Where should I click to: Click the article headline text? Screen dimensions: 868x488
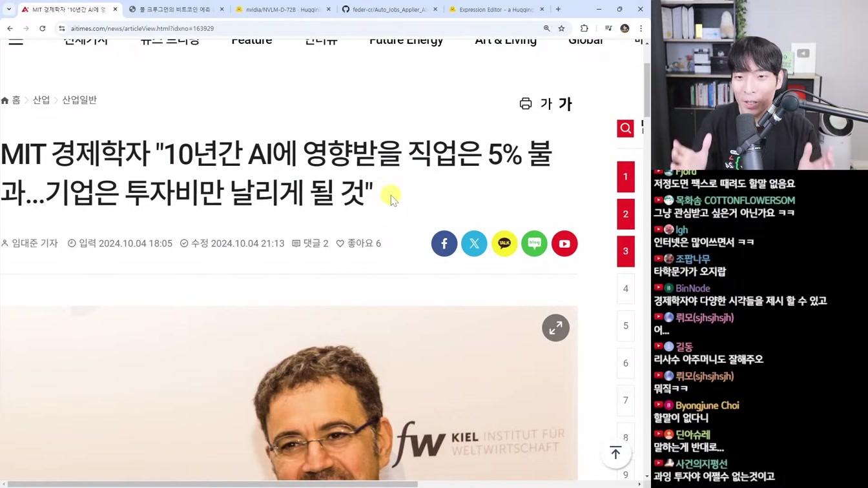pyautogui.click(x=276, y=173)
